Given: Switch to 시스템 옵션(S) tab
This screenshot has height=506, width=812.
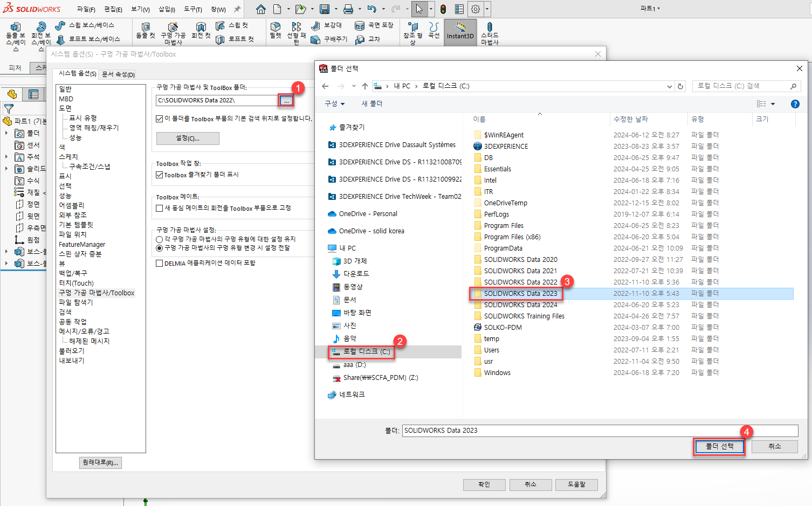Looking at the screenshot, I should point(78,73).
